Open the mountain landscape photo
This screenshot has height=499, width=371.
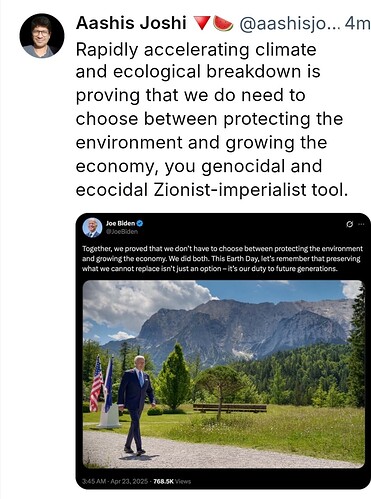pyautogui.click(x=223, y=374)
